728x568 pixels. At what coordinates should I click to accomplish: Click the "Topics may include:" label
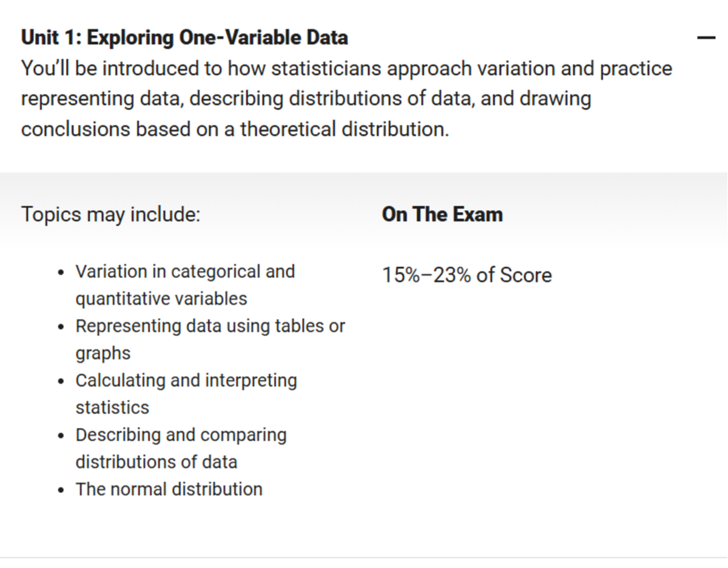(x=110, y=214)
